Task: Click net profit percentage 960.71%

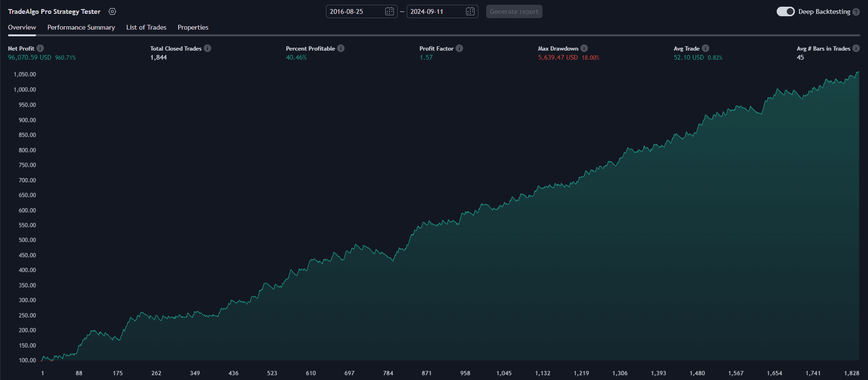Action: click(x=65, y=58)
